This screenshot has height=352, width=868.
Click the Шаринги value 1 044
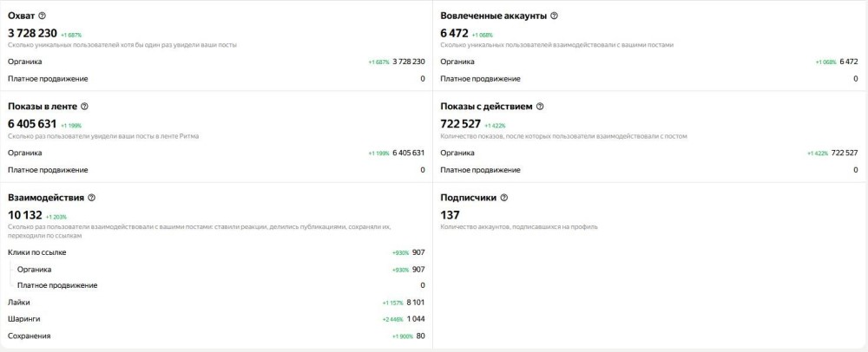pyautogui.click(x=416, y=319)
